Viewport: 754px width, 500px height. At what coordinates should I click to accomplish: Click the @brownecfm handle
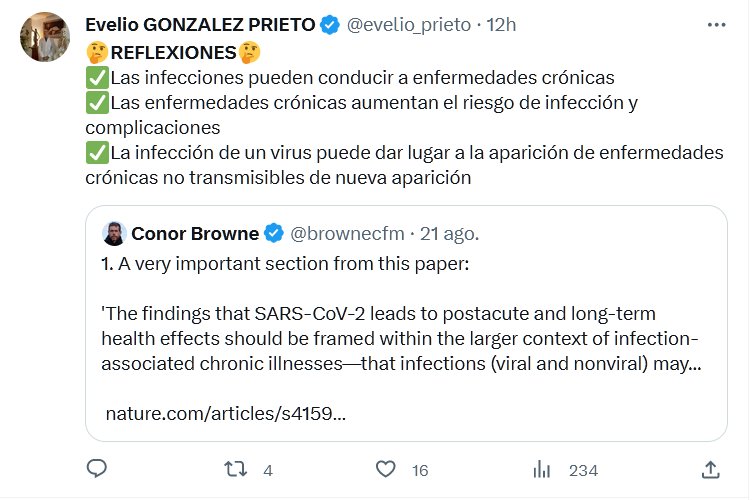[x=347, y=234]
